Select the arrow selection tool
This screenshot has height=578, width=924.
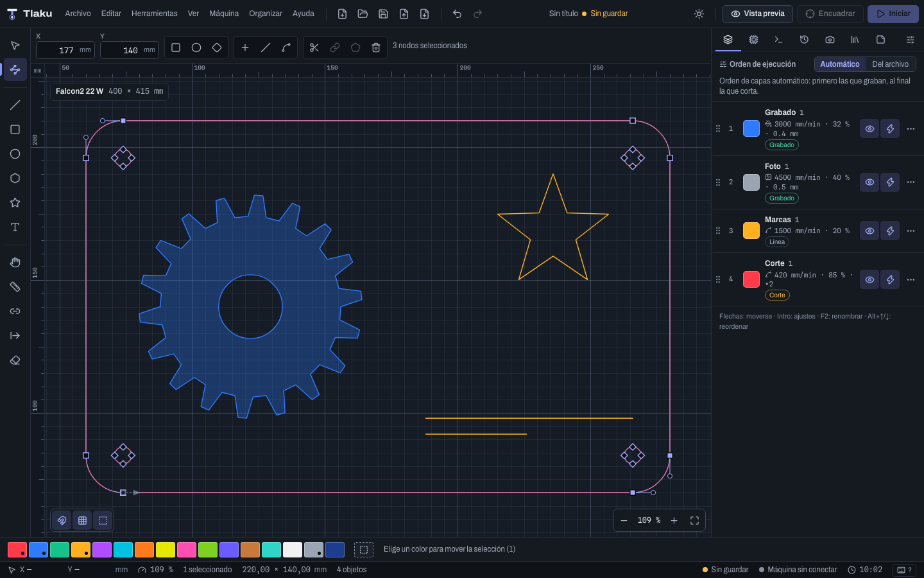(x=15, y=45)
